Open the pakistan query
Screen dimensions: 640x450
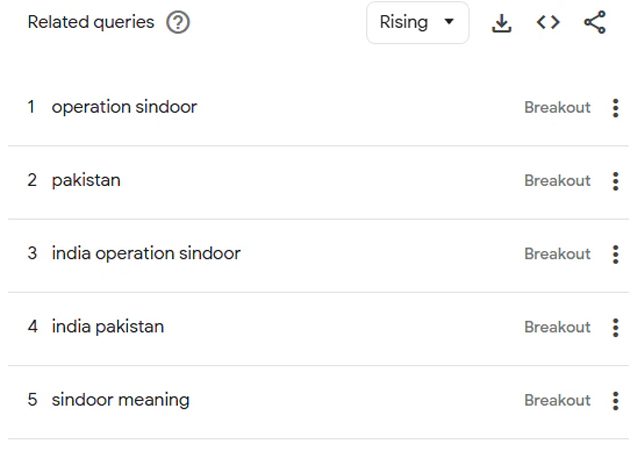[x=86, y=180]
